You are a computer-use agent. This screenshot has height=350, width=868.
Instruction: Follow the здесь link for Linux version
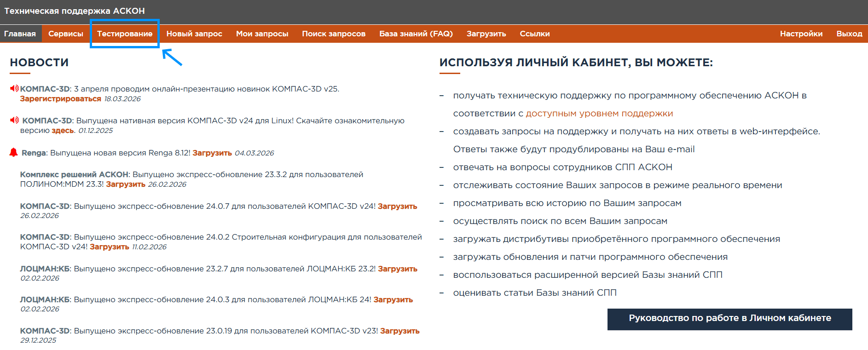[63, 131]
